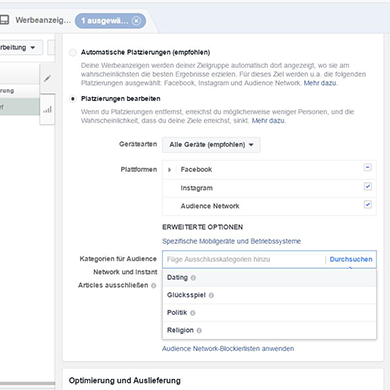
Task: Click the Durchsuchen link
Action: pyautogui.click(x=351, y=259)
